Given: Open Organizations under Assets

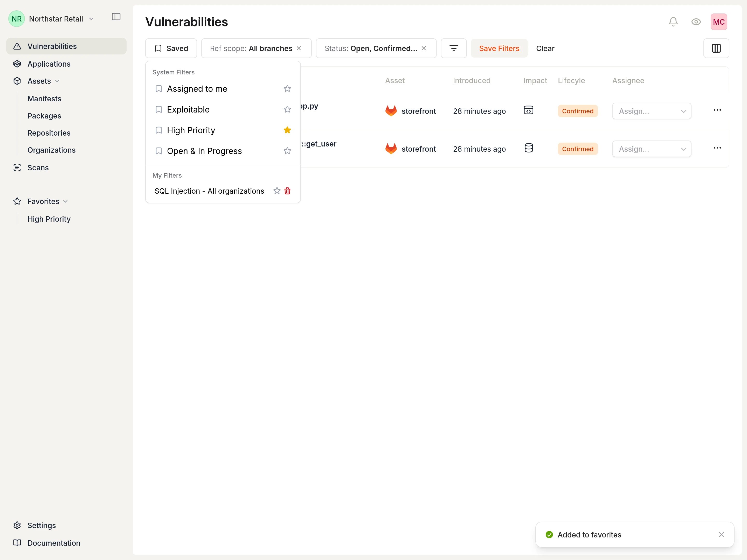Looking at the screenshot, I should 51,150.
